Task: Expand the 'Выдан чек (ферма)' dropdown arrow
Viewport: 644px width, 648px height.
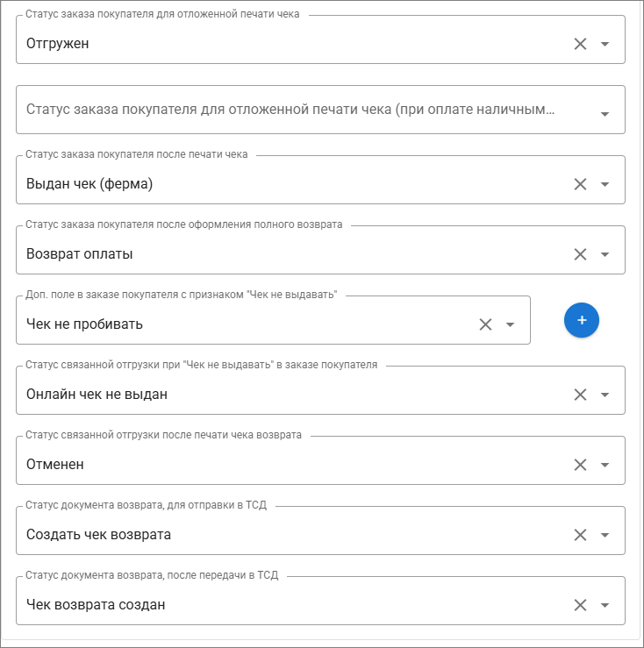Action: (x=605, y=184)
